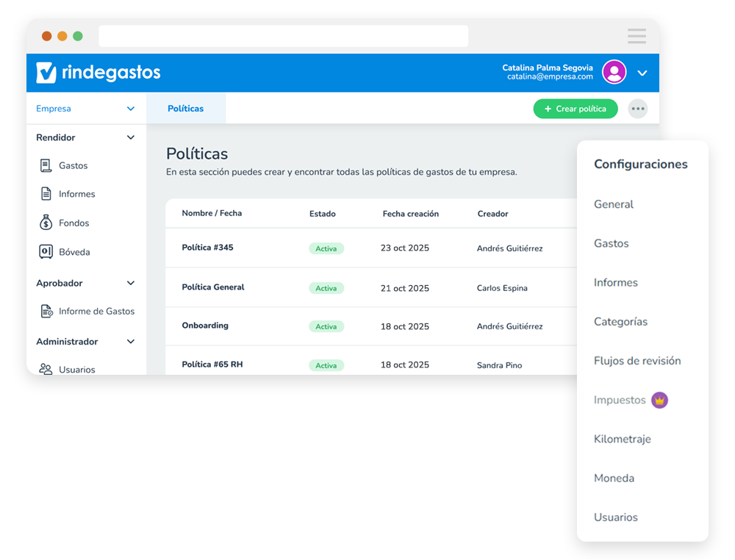The width and height of the screenshot is (735, 560).
Task: Expand the Empresa dropdown
Action: tap(130, 109)
